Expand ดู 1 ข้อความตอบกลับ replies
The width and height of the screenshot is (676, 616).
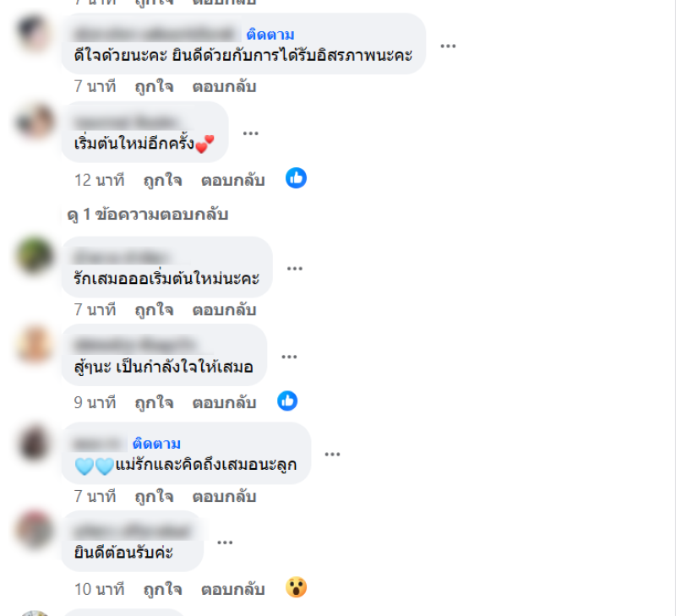147,215
